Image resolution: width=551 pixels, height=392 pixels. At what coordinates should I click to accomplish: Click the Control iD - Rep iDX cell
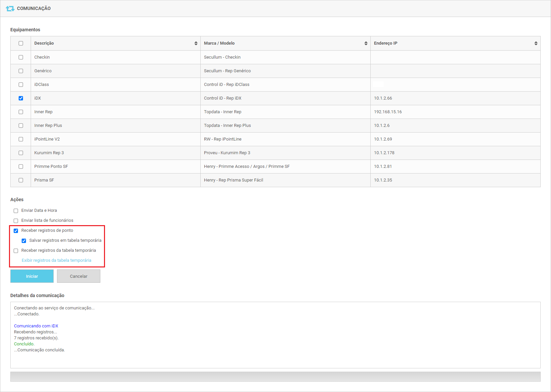point(285,98)
